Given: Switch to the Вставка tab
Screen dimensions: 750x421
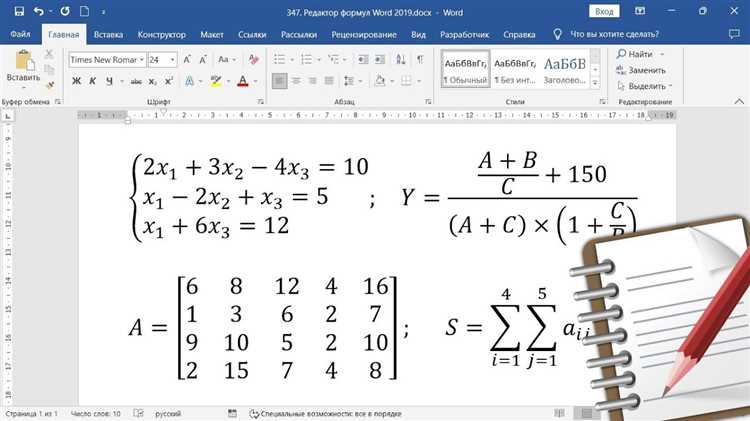Looking at the screenshot, I should [x=108, y=33].
